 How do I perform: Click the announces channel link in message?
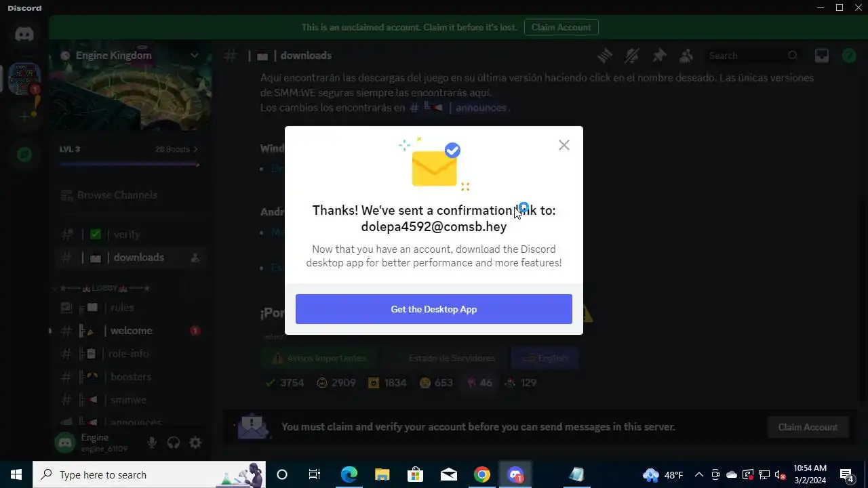coord(459,108)
